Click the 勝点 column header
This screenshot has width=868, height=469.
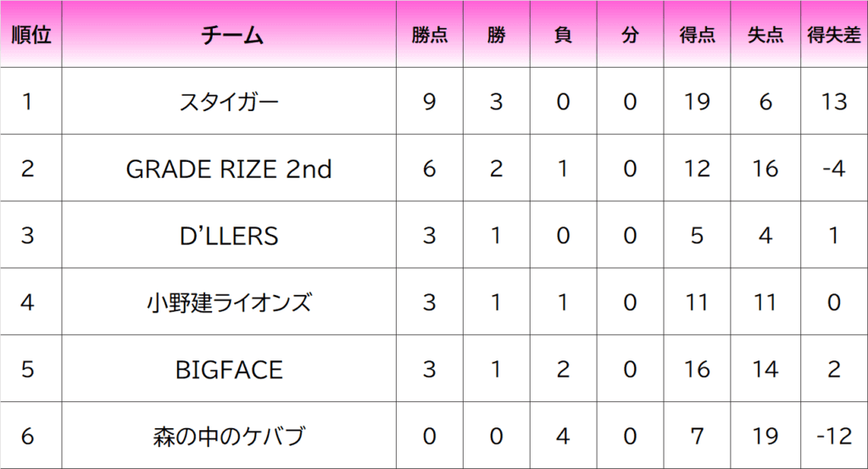click(430, 34)
